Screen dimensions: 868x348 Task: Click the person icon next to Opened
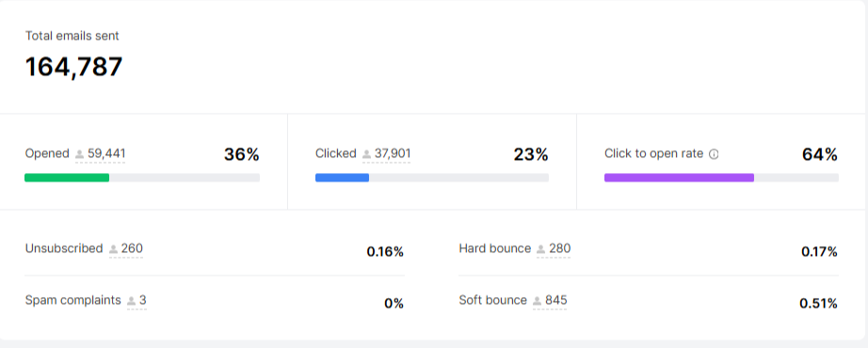coord(80,154)
